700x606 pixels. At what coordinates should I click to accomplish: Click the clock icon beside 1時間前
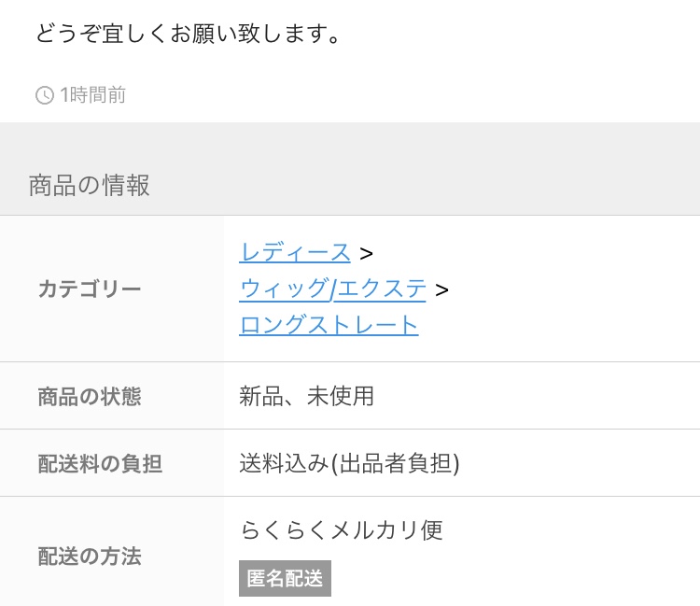tap(45, 95)
